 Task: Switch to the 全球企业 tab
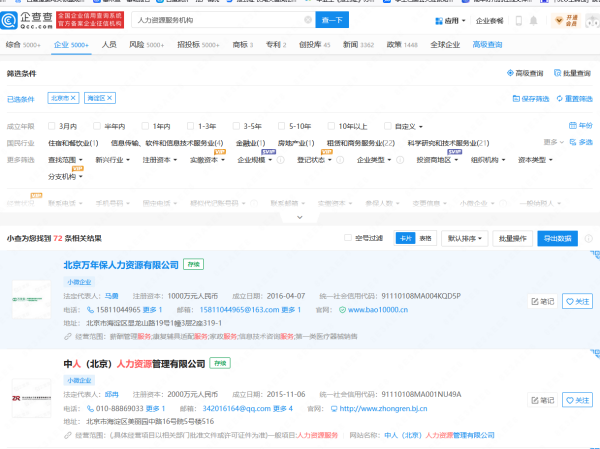(x=445, y=45)
